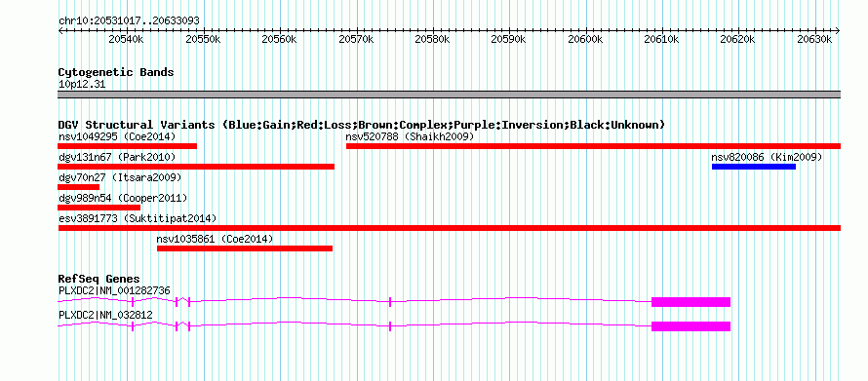Click the 20560k ruler tick label

coord(280,39)
